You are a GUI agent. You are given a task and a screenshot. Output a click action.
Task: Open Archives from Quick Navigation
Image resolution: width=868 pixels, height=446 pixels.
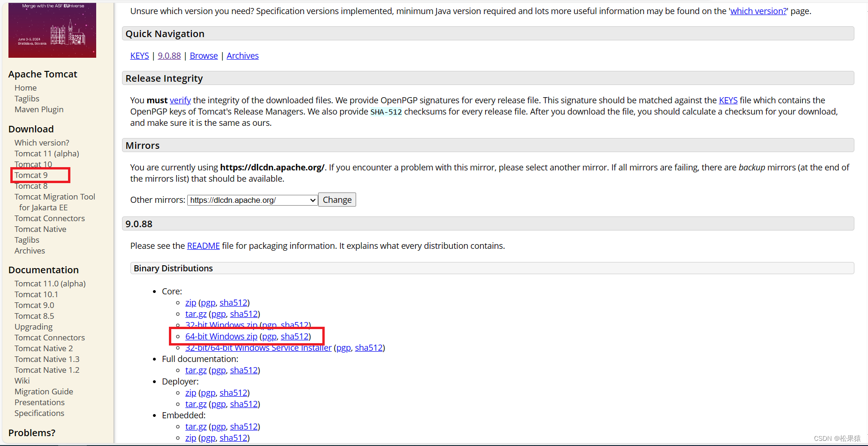[x=242, y=55]
